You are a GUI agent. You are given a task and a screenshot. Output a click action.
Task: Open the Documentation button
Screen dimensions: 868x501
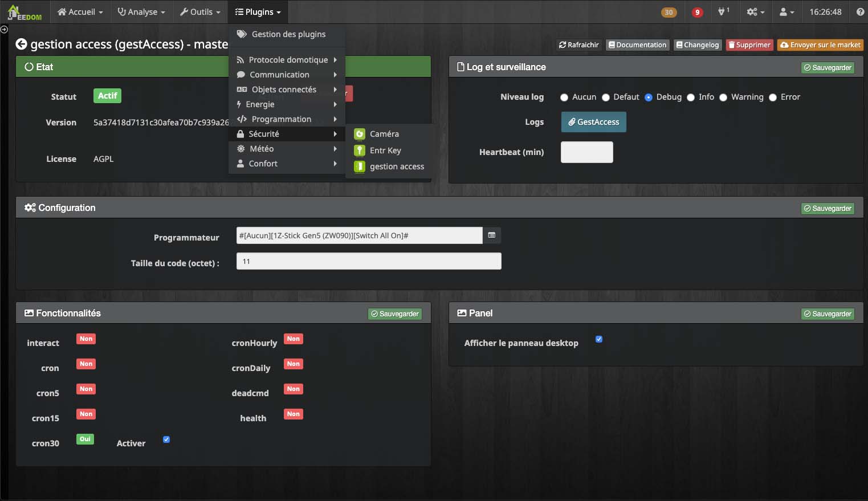pyautogui.click(x=637, y=45)
